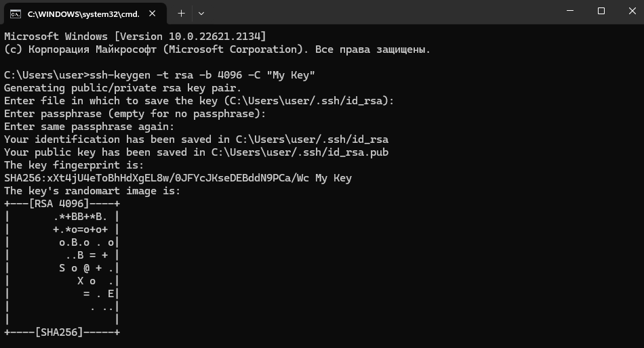Maximize the terminal window
This screenshot has height=348, width=644.
click(601, 11)
